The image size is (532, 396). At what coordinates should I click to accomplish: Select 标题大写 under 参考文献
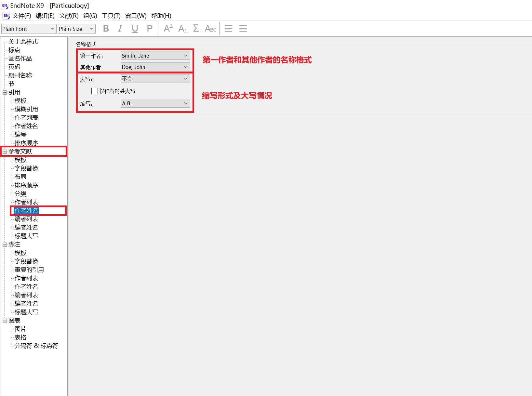[x=26, y=236]
